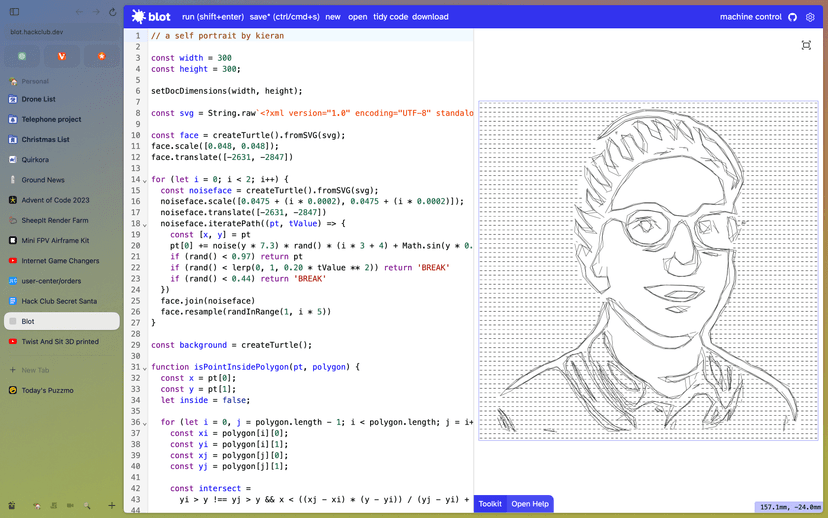The height and width of the screenshot is (518, 828).
Task: Click the center view icon on canvas
Action: point(806,45)
